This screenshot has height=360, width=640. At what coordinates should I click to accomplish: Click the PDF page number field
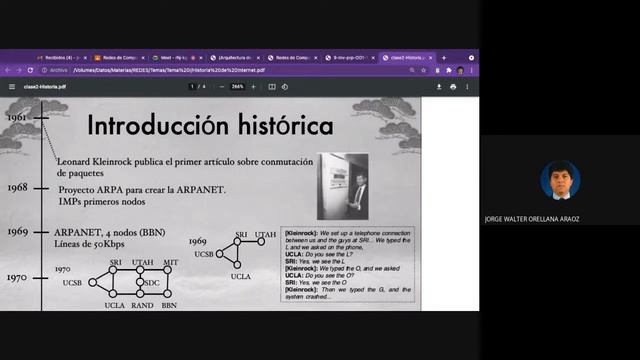[x=192, y=87]
